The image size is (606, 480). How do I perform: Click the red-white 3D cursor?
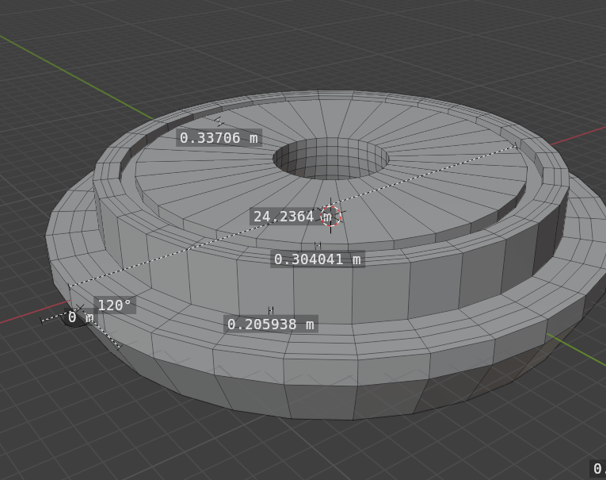331,216
